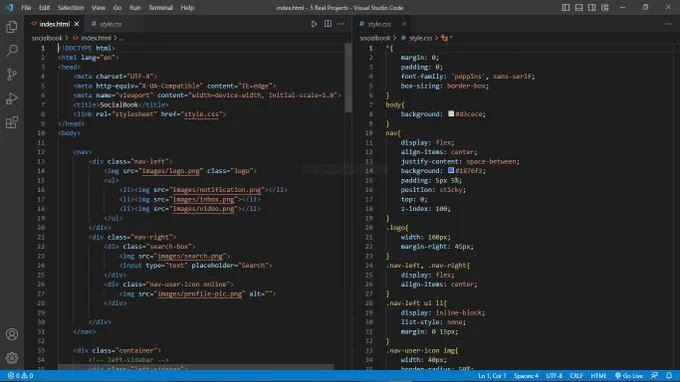Click line number 12 in index.html gutter
680x382 pixels.
[x=41, y=152]
